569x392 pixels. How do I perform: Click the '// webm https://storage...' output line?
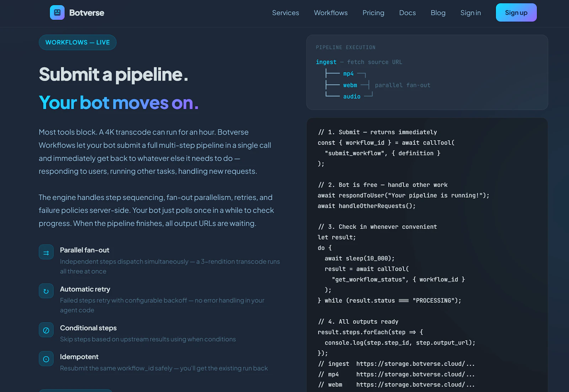396,385
